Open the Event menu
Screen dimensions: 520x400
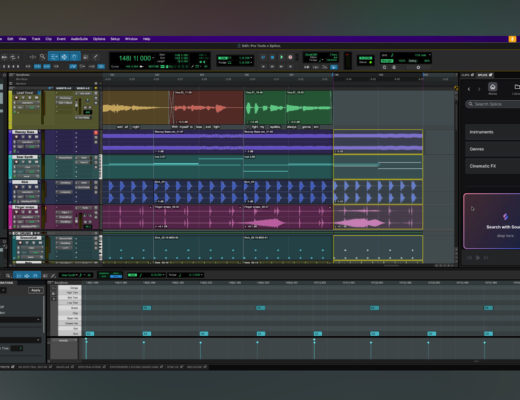(x=61, y=39)
